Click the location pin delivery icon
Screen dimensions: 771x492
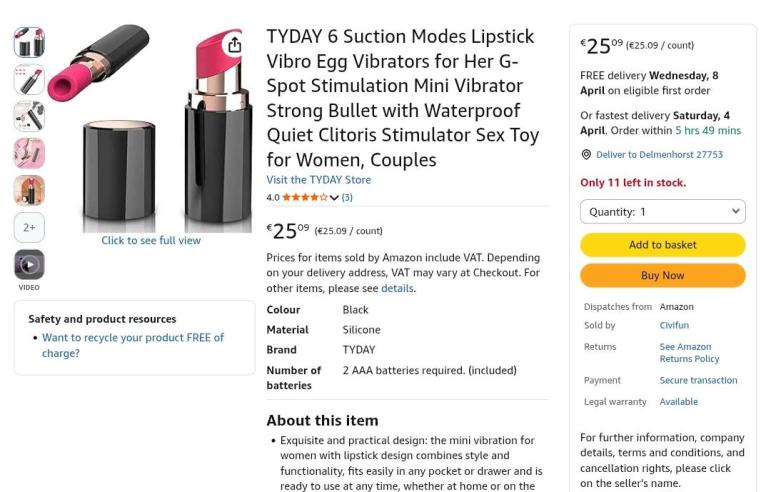586,155
